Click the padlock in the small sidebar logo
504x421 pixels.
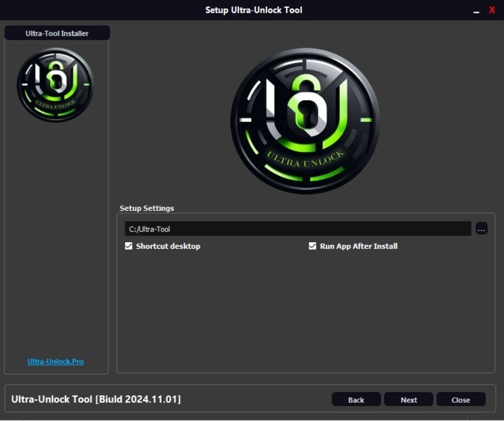(x=55, y=77)
